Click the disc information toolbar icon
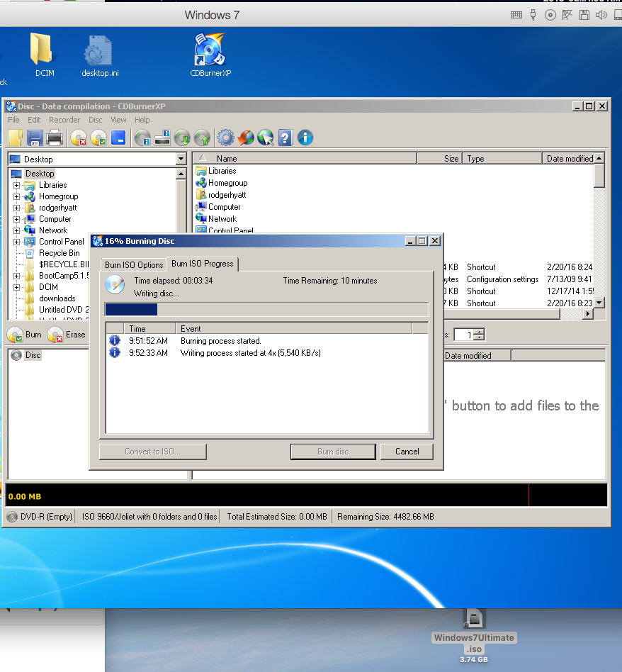This screenshot has height=672, width=622. click(x=142, y=138)
